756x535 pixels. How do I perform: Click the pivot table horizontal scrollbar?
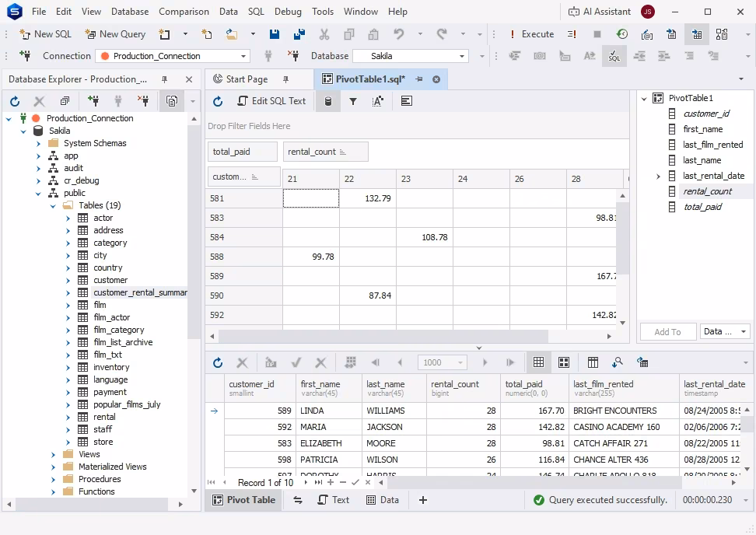tap(383, 336)
